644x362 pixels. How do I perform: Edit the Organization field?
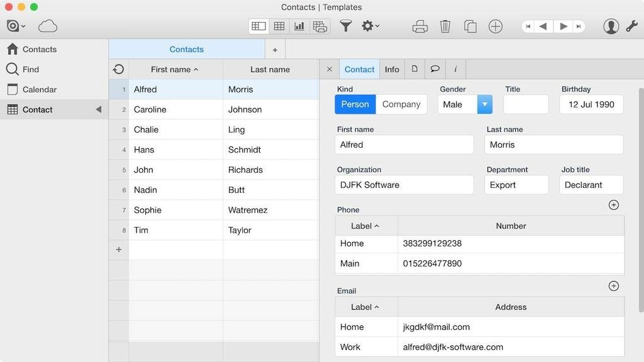pos(404,185)
